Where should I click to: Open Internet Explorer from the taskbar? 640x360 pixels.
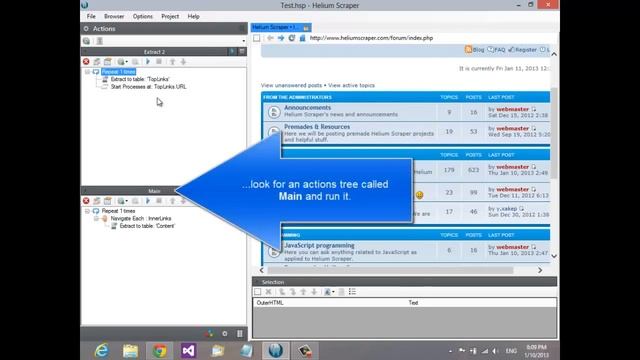pos(101,351)
